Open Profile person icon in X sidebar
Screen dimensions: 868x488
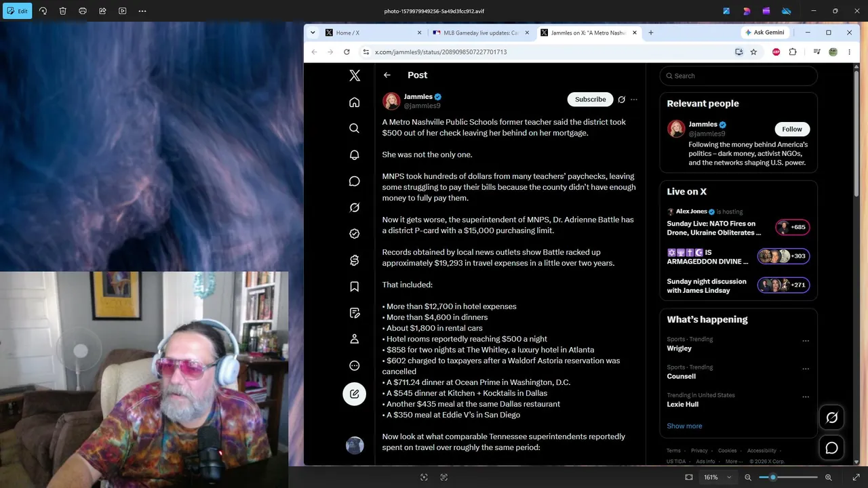pos(354,339)
